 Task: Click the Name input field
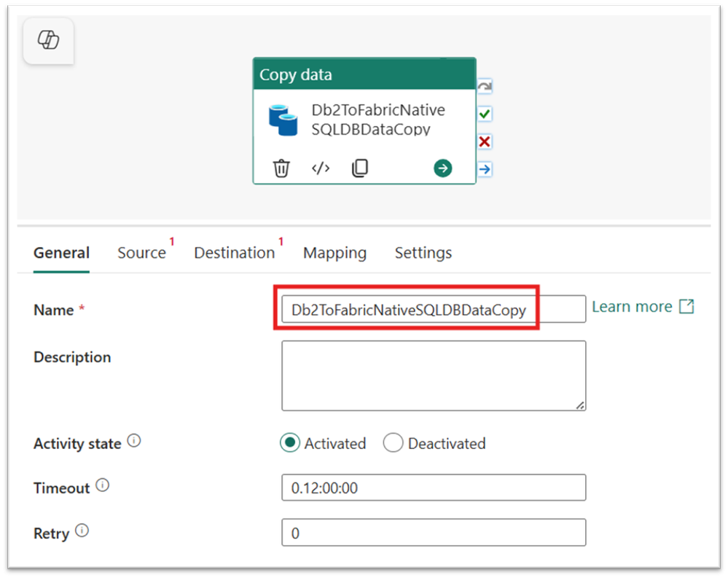click(x=434, y=309)
